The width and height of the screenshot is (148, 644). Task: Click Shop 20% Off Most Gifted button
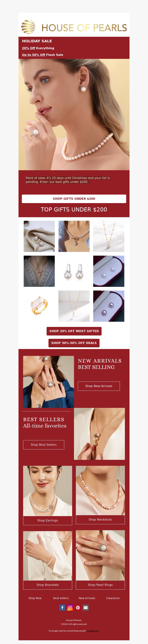[x=74, y=331]
